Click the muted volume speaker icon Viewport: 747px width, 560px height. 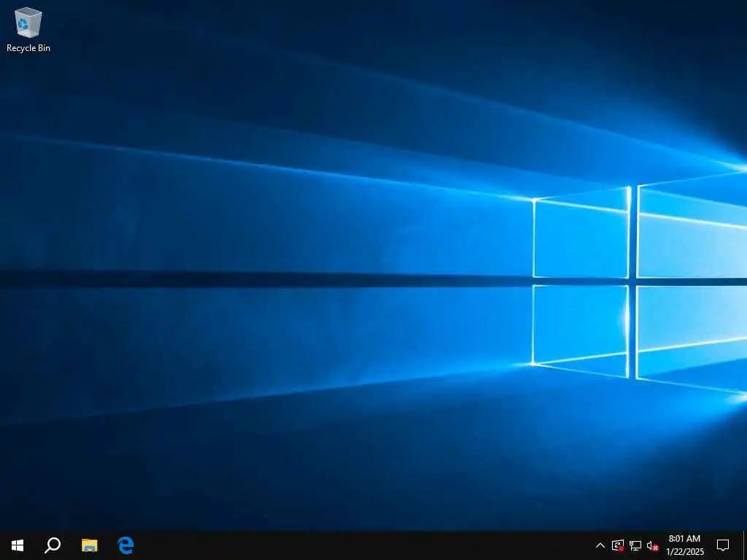653,545
